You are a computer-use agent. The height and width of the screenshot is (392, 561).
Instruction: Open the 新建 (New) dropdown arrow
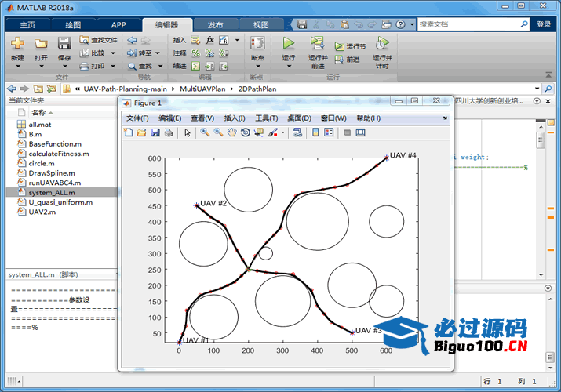[x=17, y=66]
